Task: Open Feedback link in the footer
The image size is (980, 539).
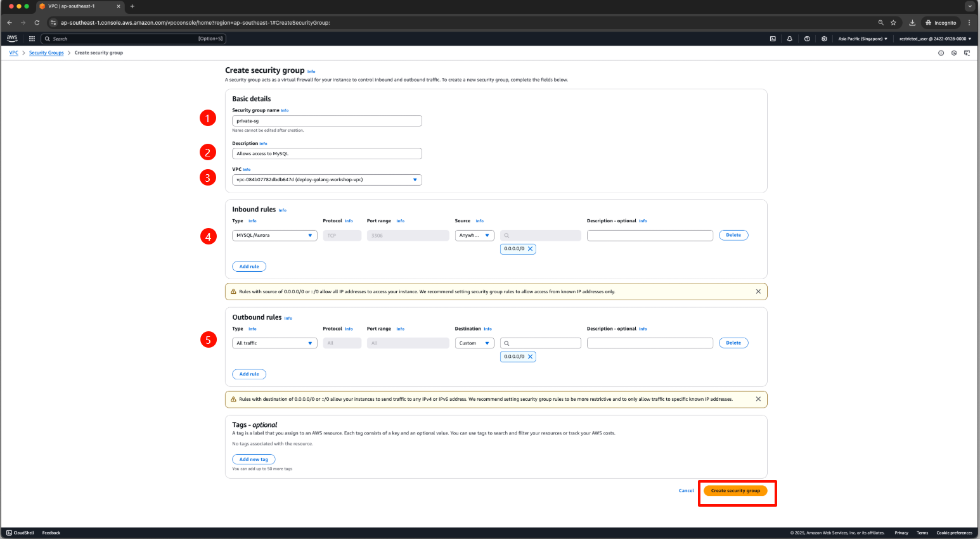Action: point(51,533)
